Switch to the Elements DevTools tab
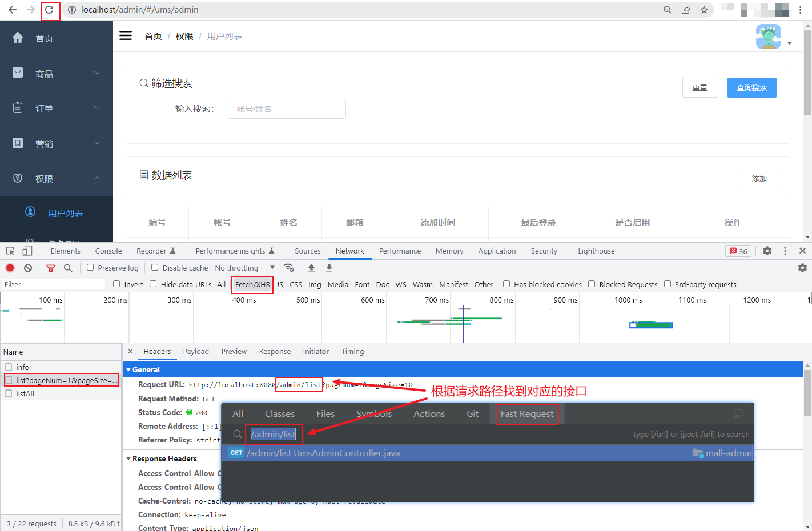 [x=66, y=251]
